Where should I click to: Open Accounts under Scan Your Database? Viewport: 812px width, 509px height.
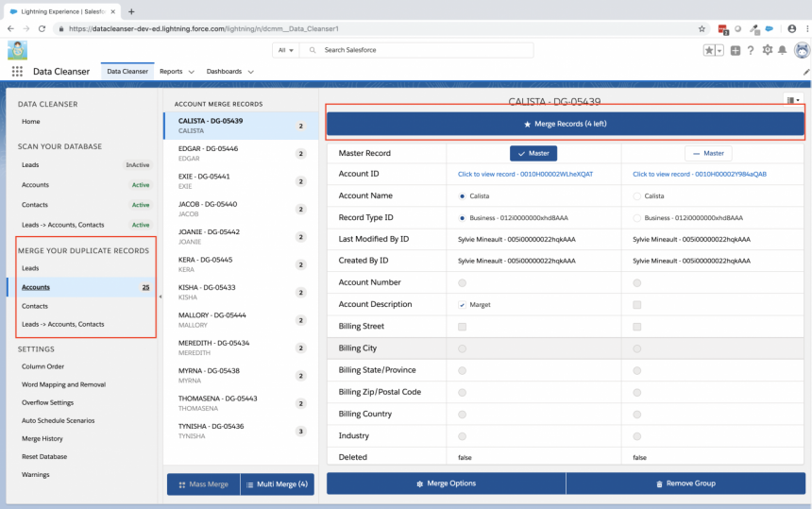point(35,185)
